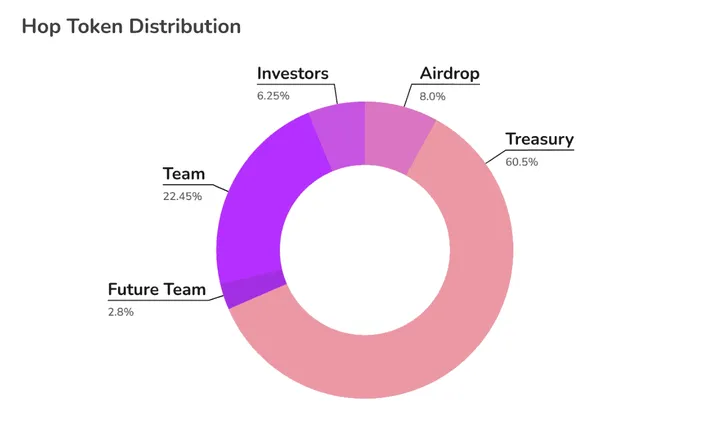The width and height of the screenshot is (720, 422).
Task: Click the Hop Token Distribution chart title
Action: (131, 27)
